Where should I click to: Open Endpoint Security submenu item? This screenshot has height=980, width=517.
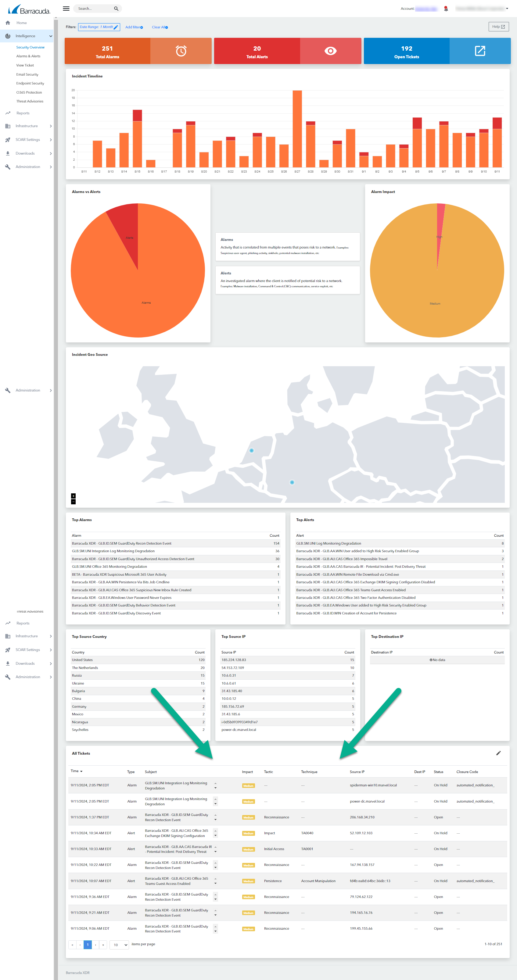click(30, 83)
